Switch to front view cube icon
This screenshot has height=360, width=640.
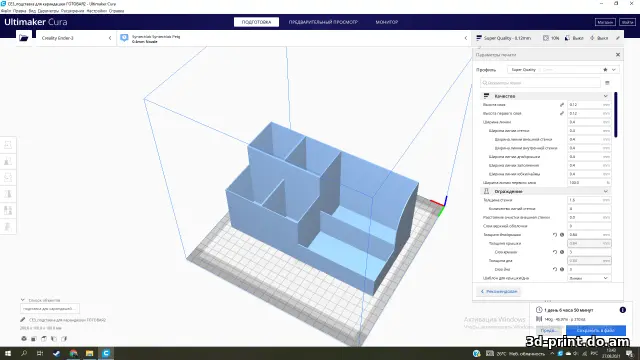34,339
